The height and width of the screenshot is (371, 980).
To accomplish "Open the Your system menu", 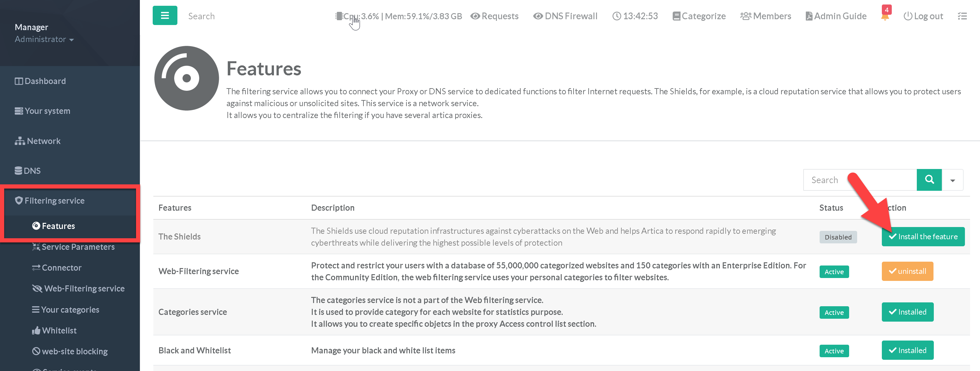I will click(43, 111).
